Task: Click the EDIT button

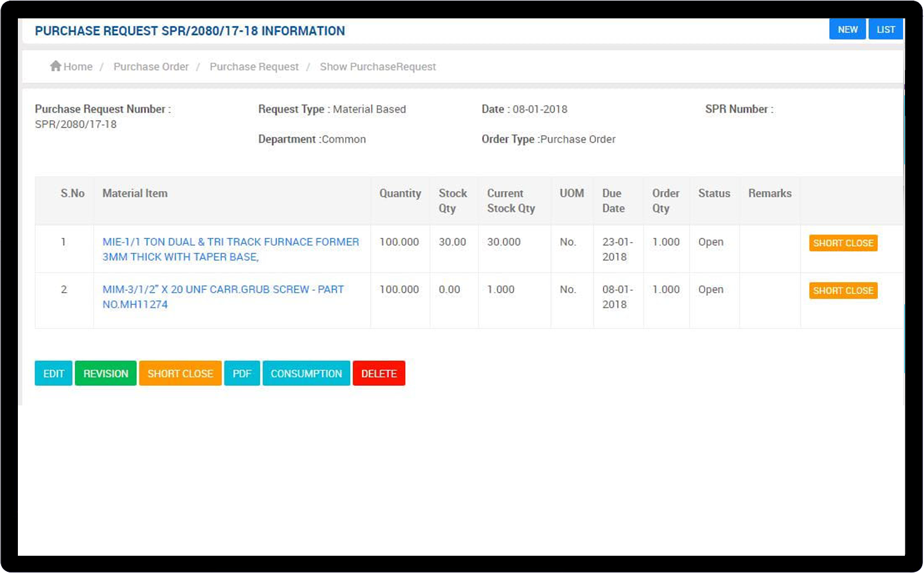Action: point(54,373)
